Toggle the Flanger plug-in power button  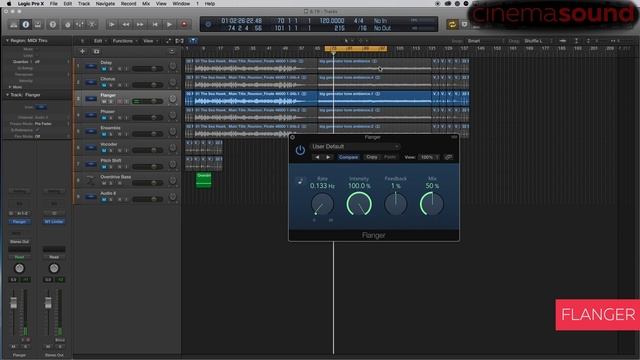300,150
